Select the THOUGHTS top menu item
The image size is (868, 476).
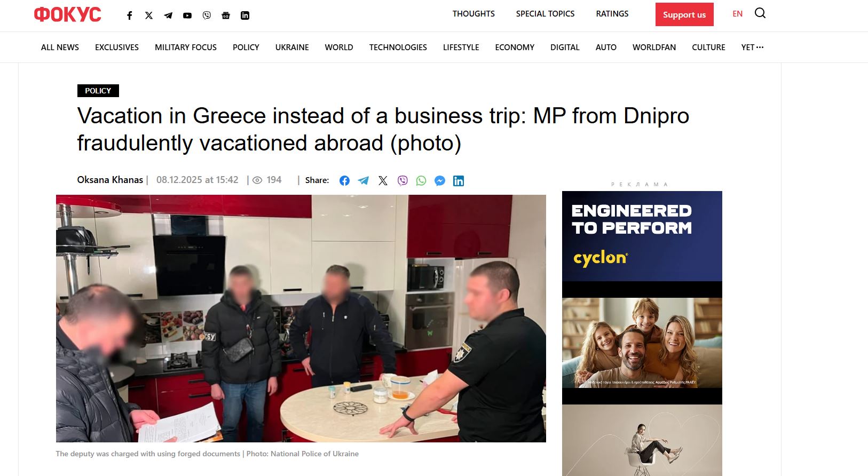[x=474, y=14]
